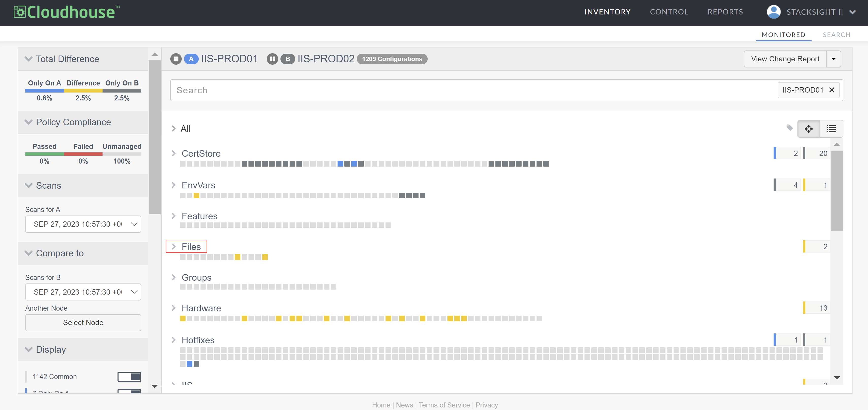Open the Terms of Service link
This screenshot has width=868, height=410.
point(444,405)
